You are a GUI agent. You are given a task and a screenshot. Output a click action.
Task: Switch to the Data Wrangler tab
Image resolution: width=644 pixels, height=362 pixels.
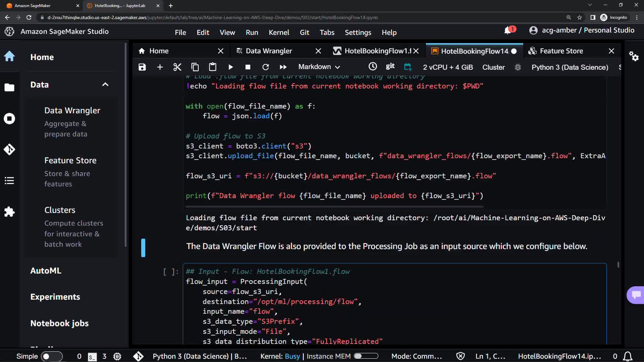[x=269, y=51]
